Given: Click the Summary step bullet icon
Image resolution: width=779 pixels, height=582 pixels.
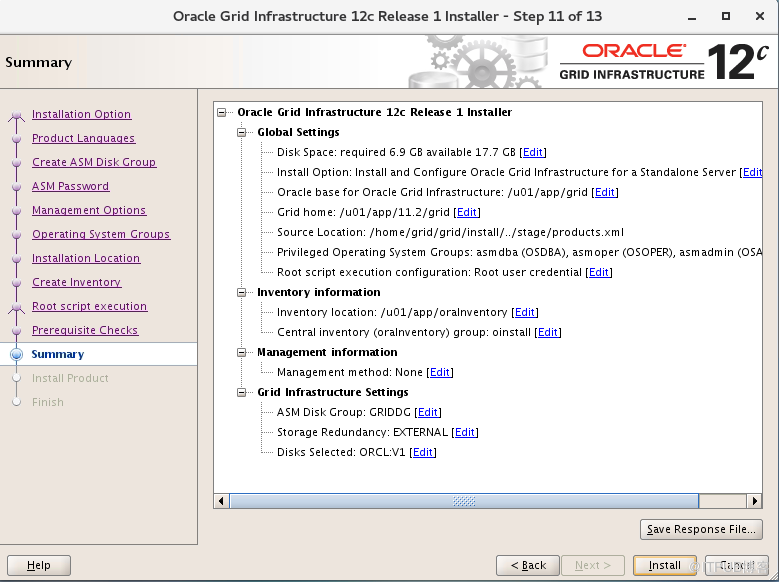Looking at the screenshot, I should coord(16,354).
